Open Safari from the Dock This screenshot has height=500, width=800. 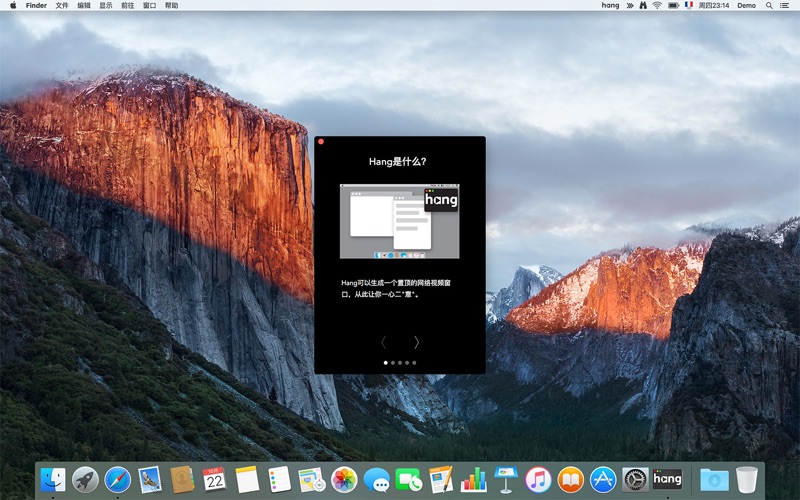pyautogui.click(x=118, y=479)
